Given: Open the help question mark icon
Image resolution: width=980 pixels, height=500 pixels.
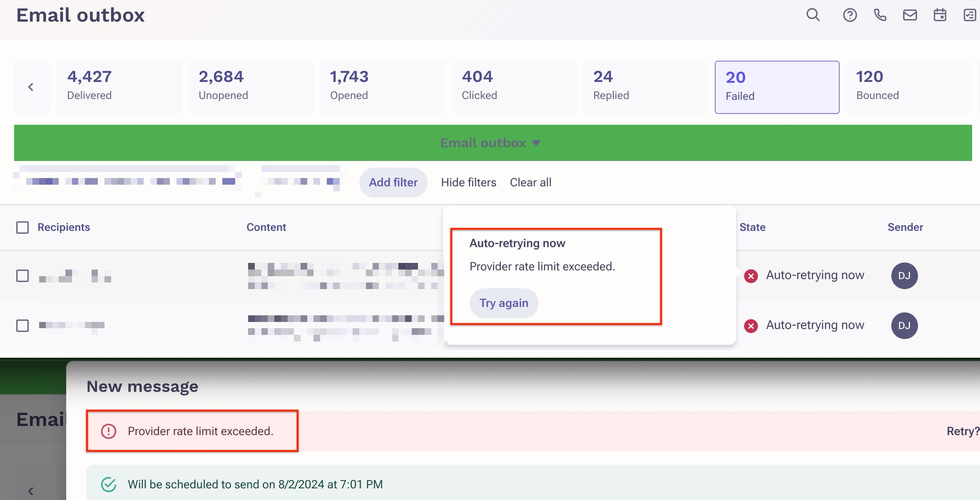Looking at the screenshot, I should (850, 15).
